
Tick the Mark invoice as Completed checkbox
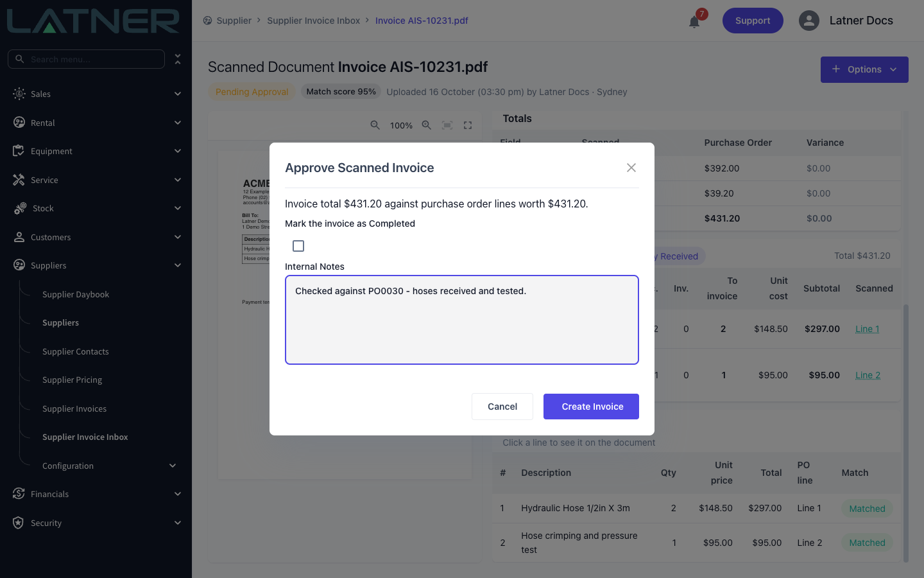click(x=298, y=246)
